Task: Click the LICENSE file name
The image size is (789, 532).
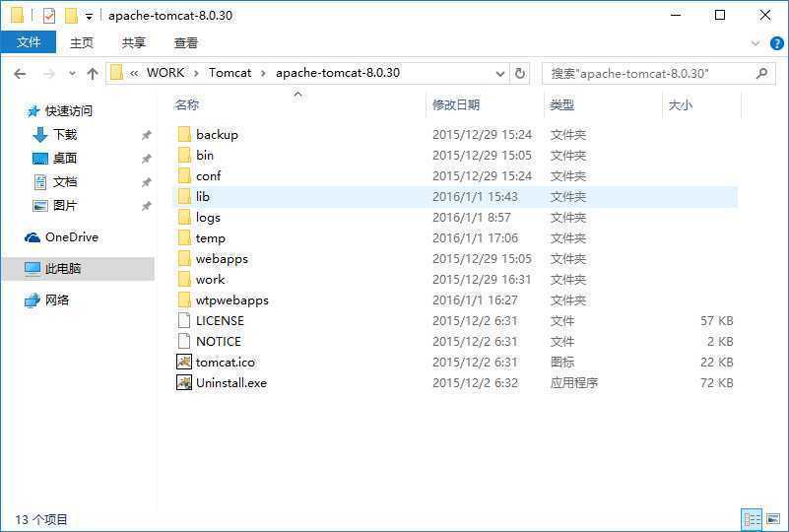Action: tap(220, 320)
